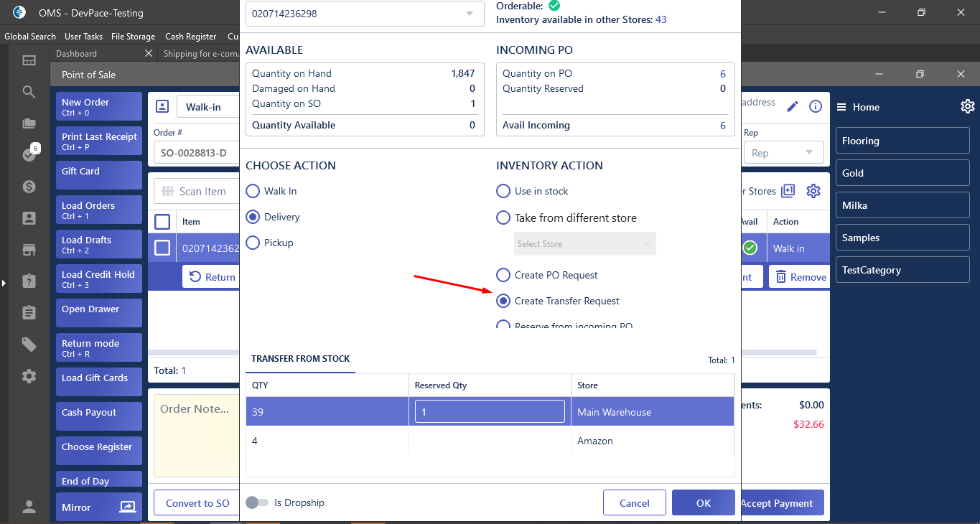Click the Open Drawer button
Screen dimensions: 980x524
click(x=99, y=313)
